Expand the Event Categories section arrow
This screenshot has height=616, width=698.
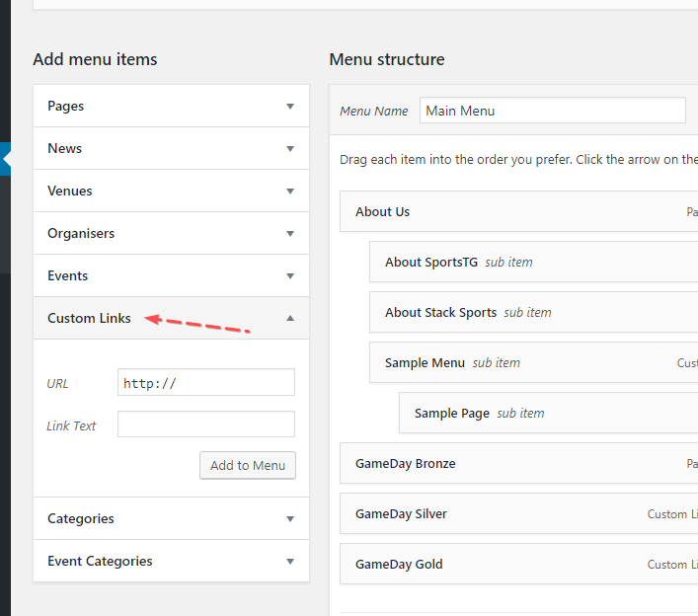click(x=290, y=562)
